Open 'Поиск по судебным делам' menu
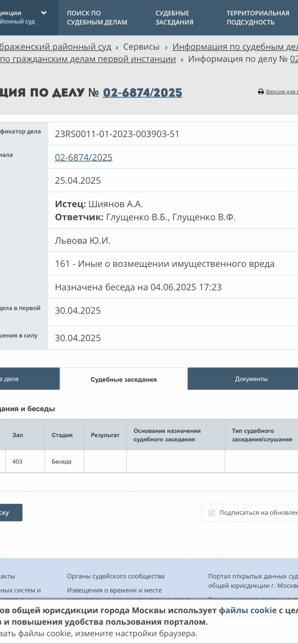This screenshot has height=644, width=298. point(97,17)
